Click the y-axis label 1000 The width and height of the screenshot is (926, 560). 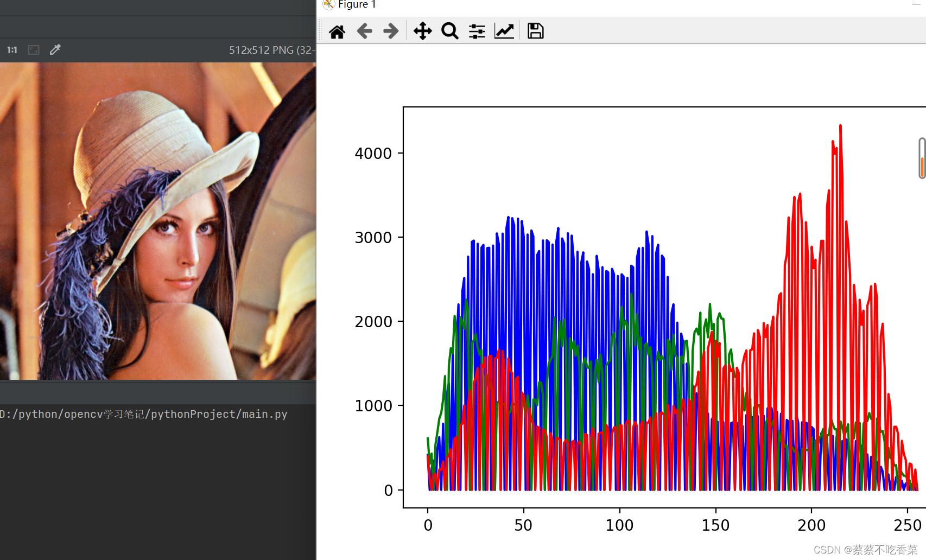[373, 406]
